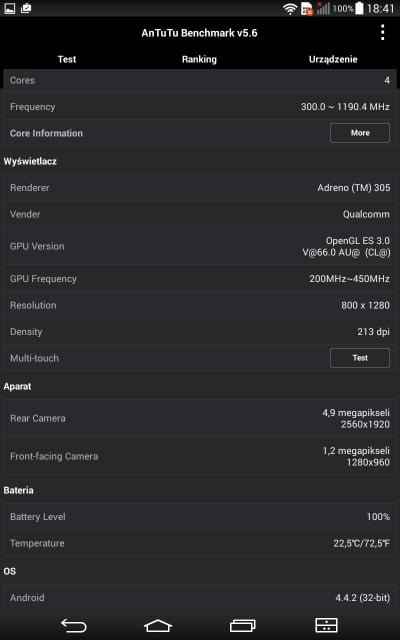This screenshot has height=640, width=400.
Task: Switch to the Test tab
Action: 67,59
